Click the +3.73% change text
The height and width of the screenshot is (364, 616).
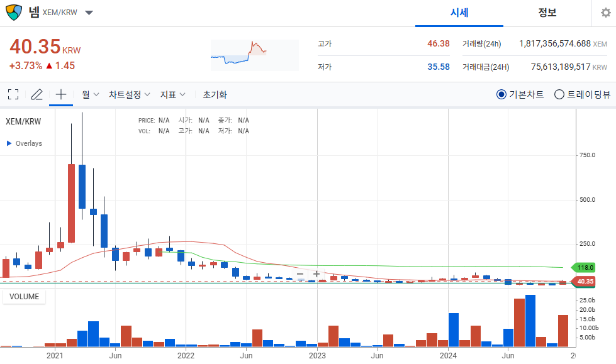(x=26, y=65)
